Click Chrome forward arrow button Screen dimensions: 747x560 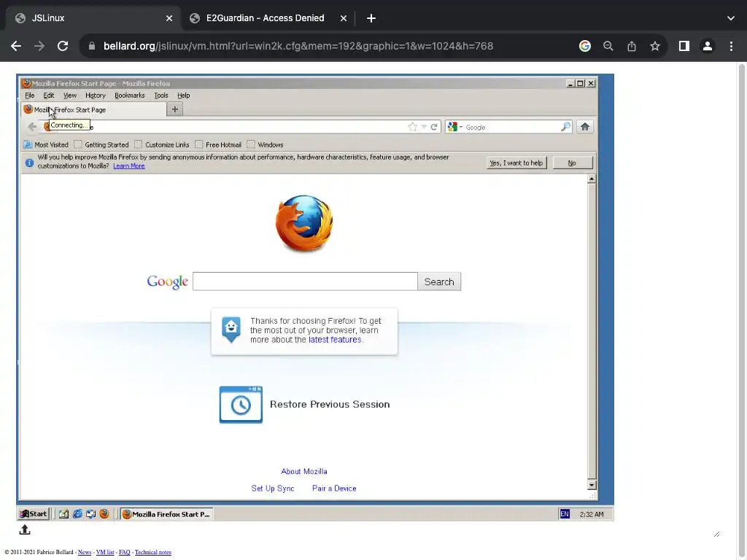pos(39,46)
